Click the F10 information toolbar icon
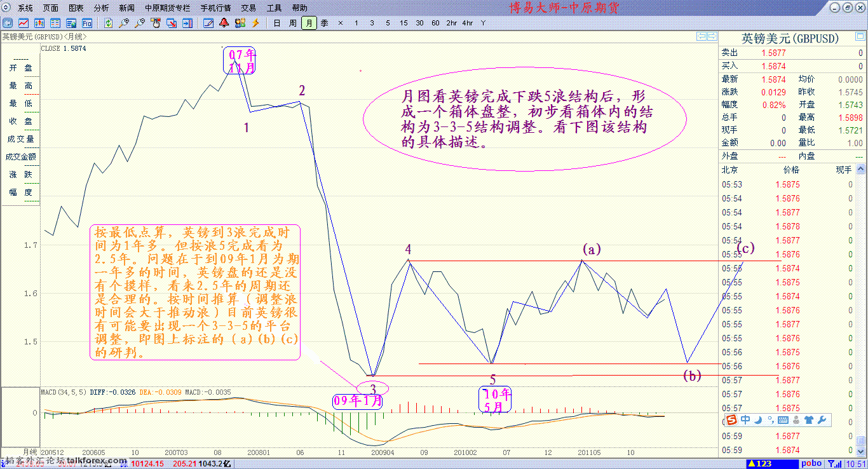 point(87,23)
